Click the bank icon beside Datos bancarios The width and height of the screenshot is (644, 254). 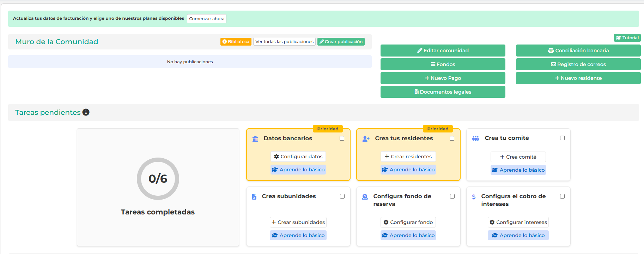[x=255, y=139]
